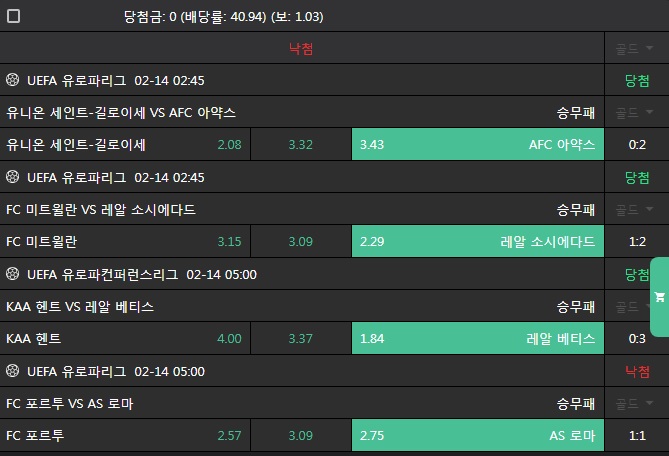Select FC 포르투 home win at 2.57

125,436
